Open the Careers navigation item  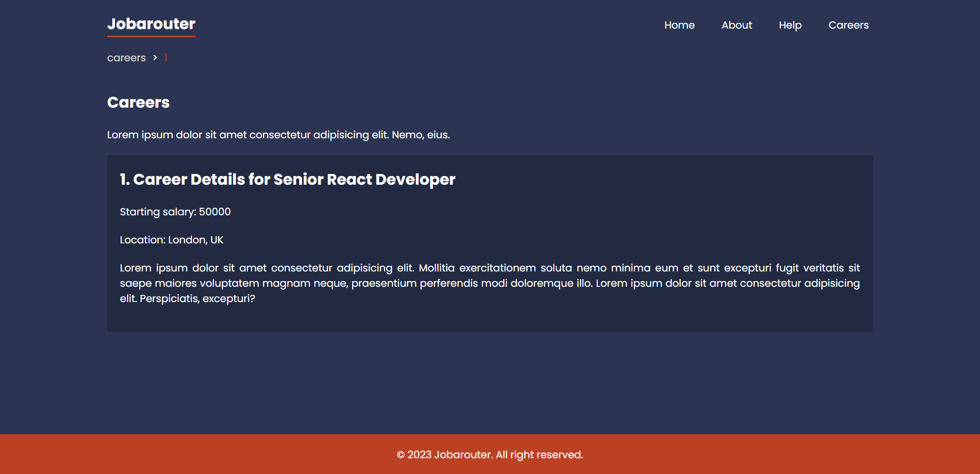click(848, 25)
